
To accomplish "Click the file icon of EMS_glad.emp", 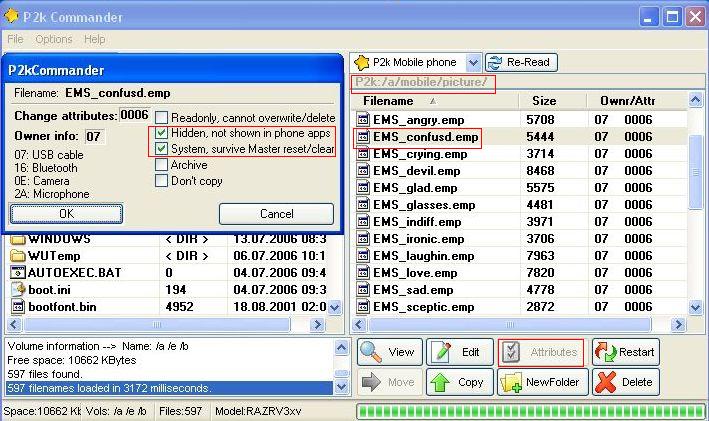I will click(x=363, y=188).
